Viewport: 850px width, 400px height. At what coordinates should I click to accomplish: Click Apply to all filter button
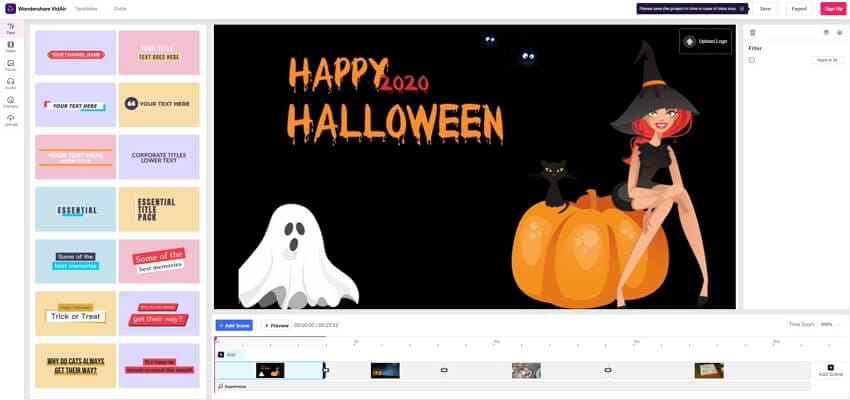click(x=827, y=60)
